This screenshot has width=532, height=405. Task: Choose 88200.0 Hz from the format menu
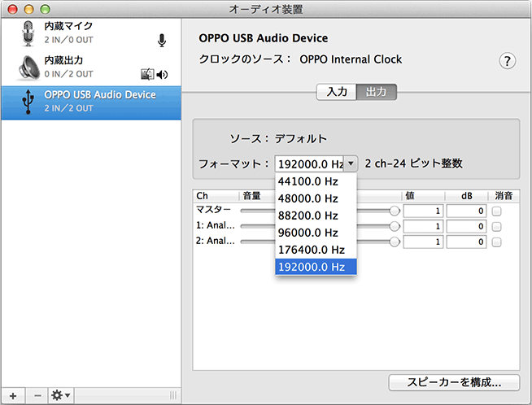[316, 216]
